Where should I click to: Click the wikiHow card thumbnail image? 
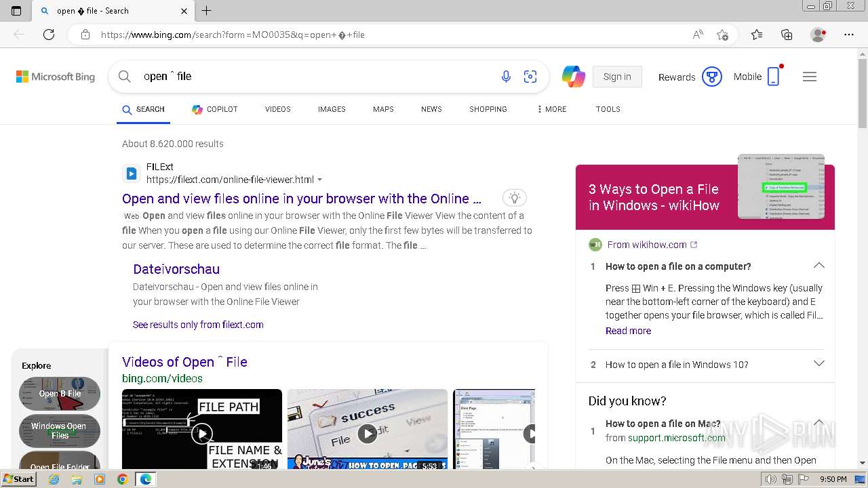pos(781,186)
